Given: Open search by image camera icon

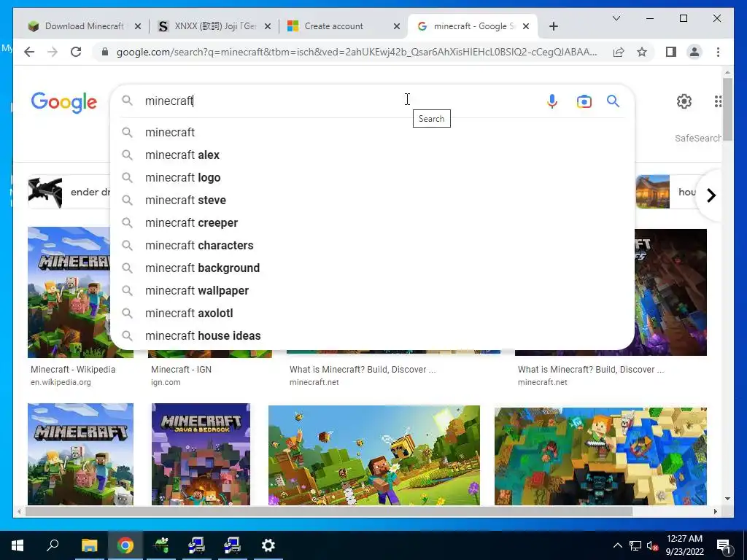Looking at the screenshot, I should point(584,101).
